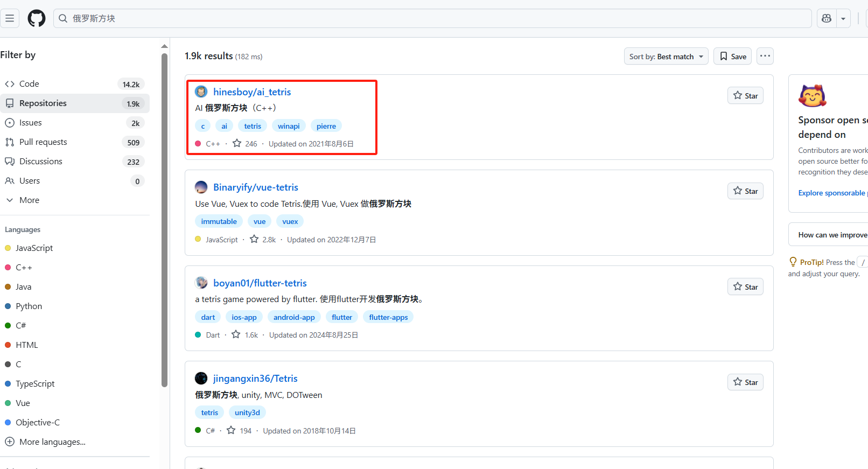Select the Repositories filter
This screenshot has height=469, width=868.
click(x=74, y=103)
